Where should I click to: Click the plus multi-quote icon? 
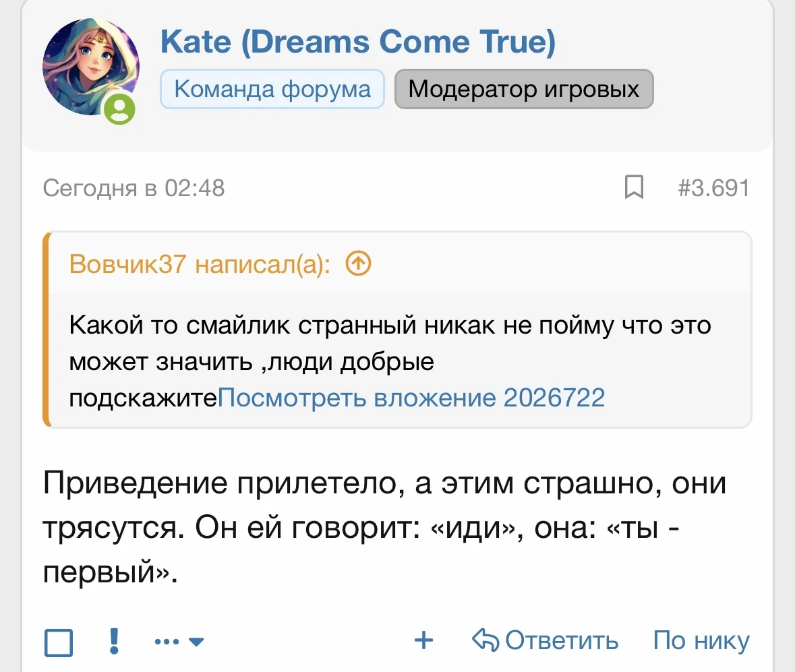pyautogui.click(x=423, y=640)
